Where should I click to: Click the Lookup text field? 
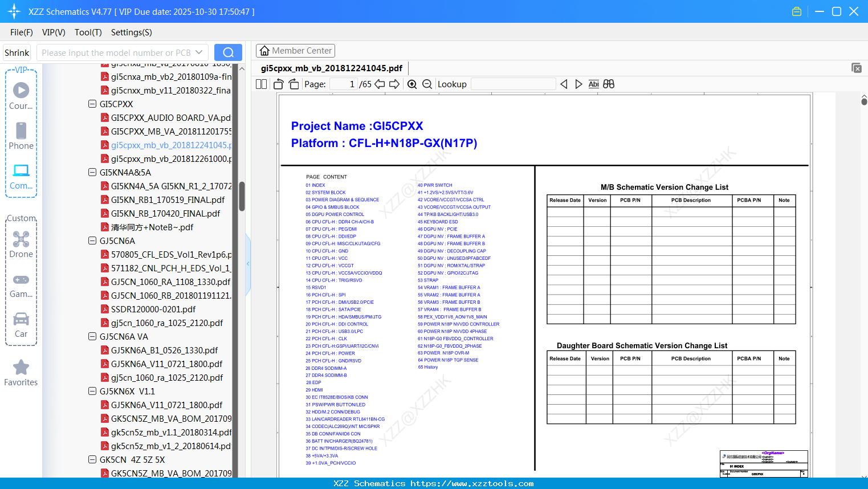(x=514, y=84)
